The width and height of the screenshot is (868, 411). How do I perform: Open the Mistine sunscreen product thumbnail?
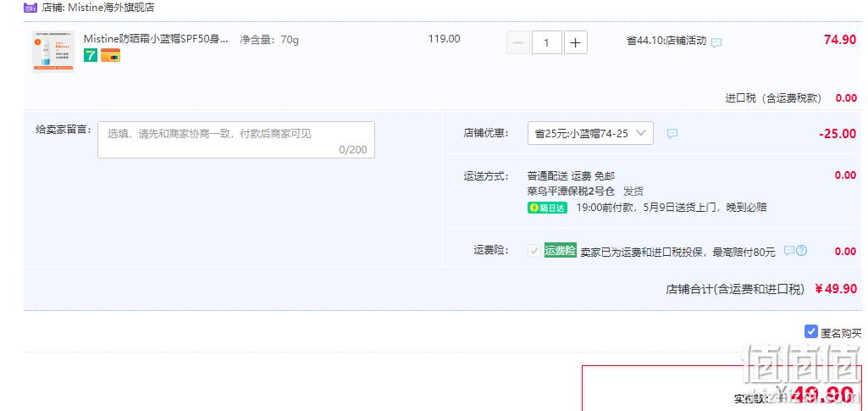[53, 52]
